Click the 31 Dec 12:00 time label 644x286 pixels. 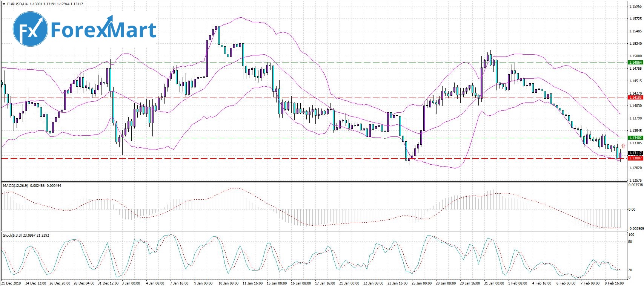pyautogui.click(x=108, y=283)
